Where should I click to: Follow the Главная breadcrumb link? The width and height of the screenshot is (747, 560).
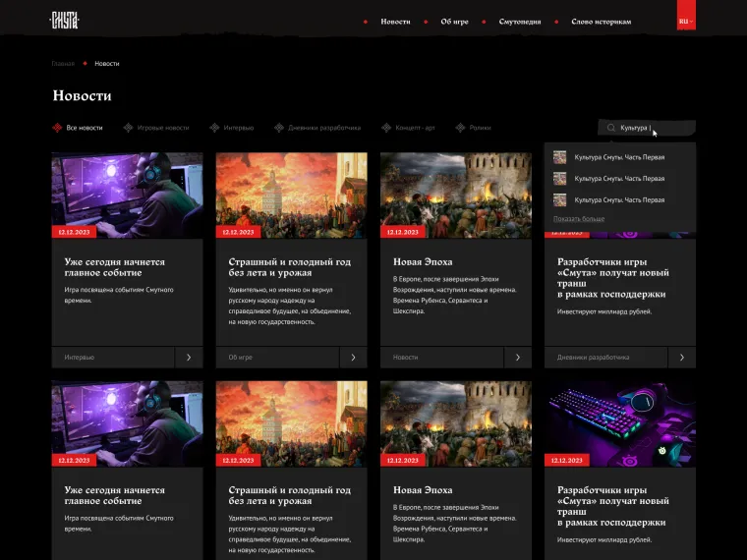pos(63,63)
